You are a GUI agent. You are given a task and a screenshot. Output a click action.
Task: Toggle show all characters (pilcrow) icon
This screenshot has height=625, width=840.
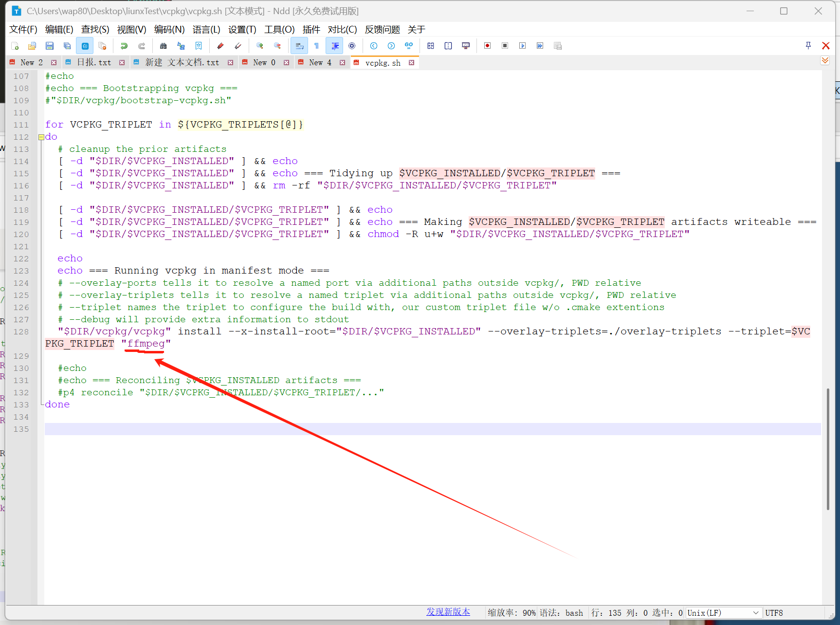point(317,46)
